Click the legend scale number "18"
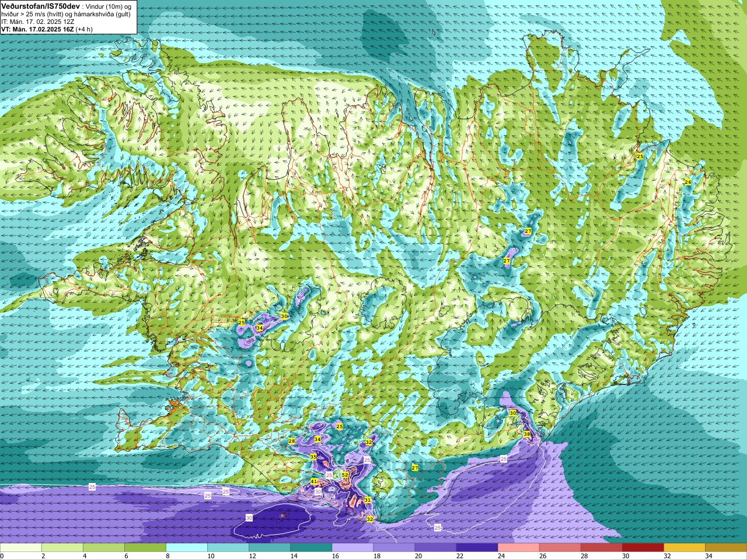747x560 pixels. [376, 556]
